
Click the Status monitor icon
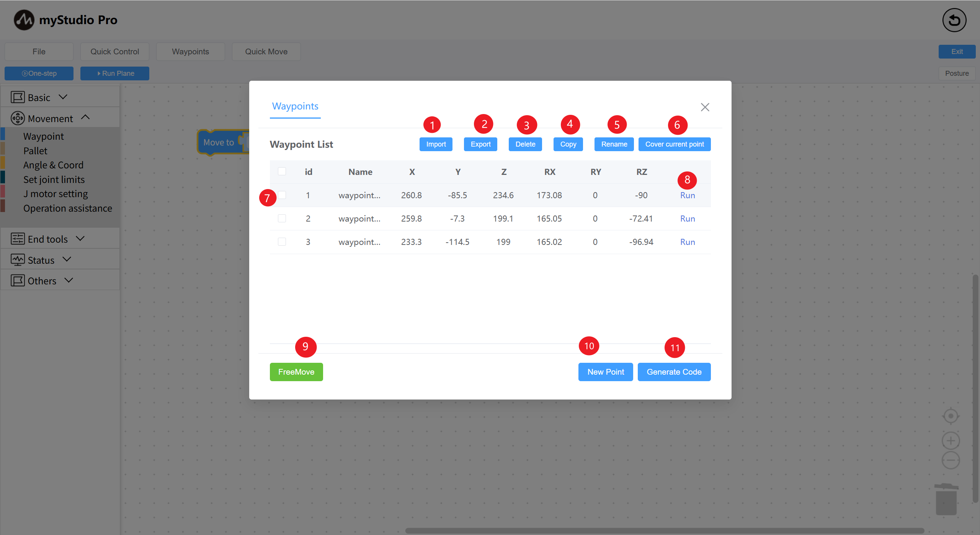(x=18, y=260)
